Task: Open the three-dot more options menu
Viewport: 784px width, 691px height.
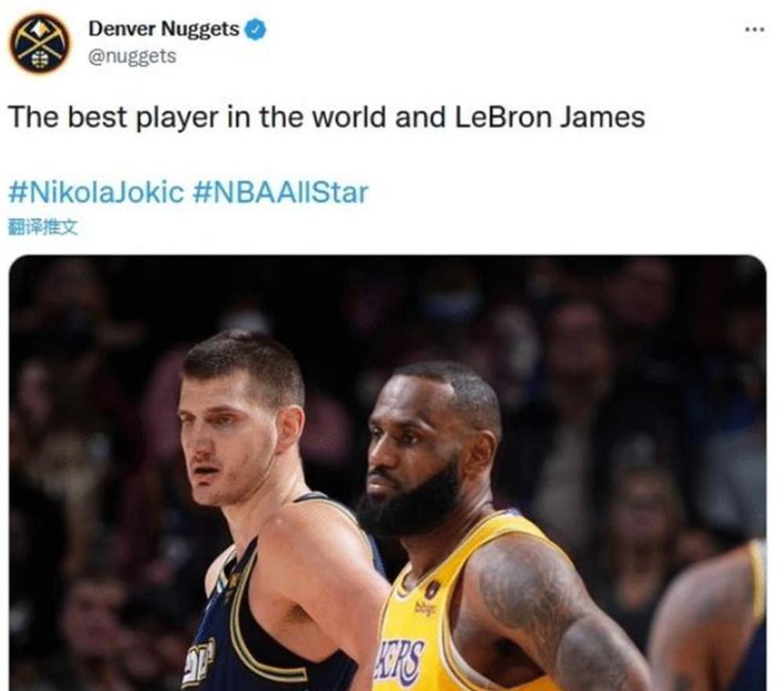Action: tap(754, 30)
